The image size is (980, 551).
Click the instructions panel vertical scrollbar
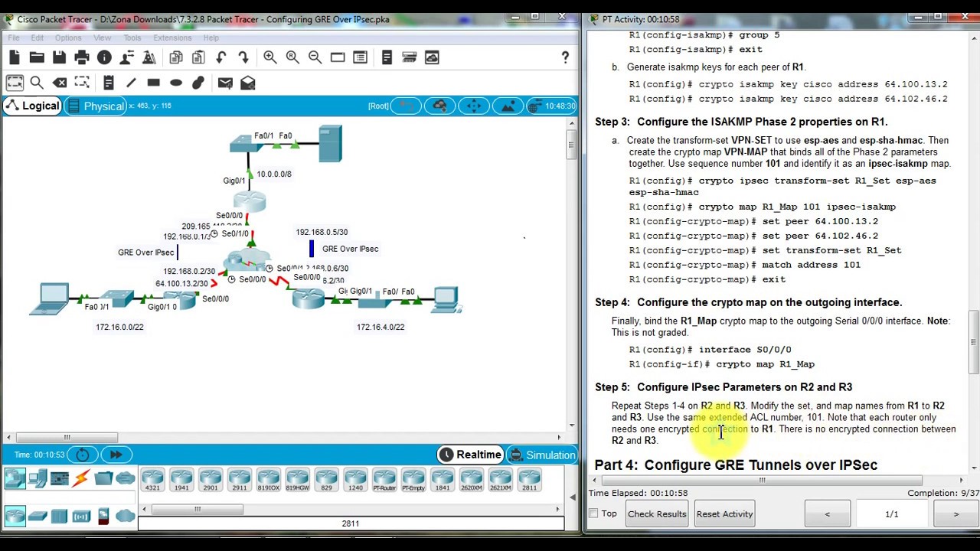[x=973, y=342]
